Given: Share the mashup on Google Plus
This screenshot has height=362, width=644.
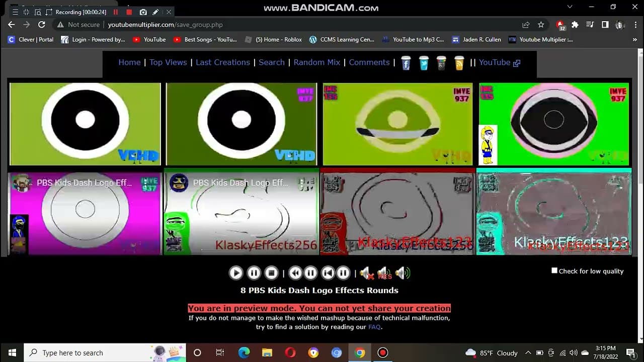Looking at the screenshot, I should pyautogui.click(x=441, y=63).
